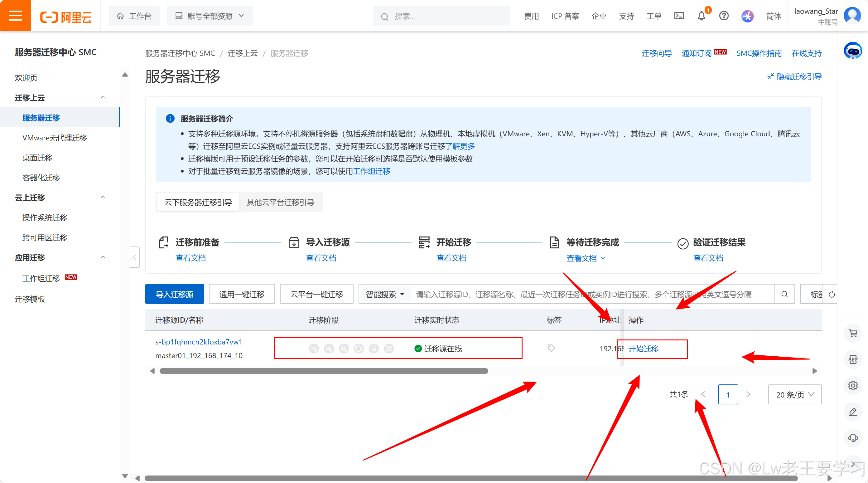Open 操作系统迁移 in the sidebar
This screenshot has width=868, height=483.
(x=45, y=217)
